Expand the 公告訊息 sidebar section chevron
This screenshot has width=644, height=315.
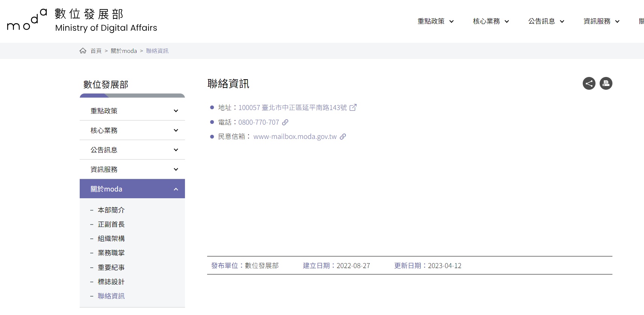pyautogui.click(x=176, y=150)
